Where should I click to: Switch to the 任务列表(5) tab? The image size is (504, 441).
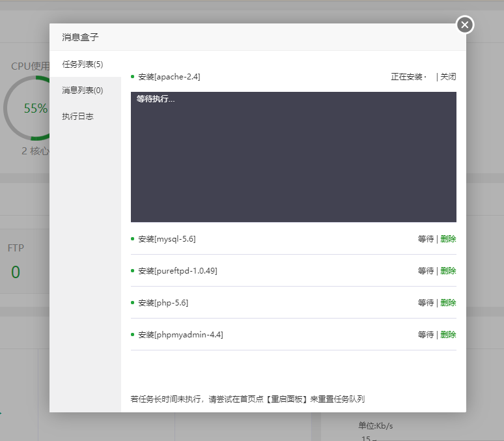pos(85,64)
